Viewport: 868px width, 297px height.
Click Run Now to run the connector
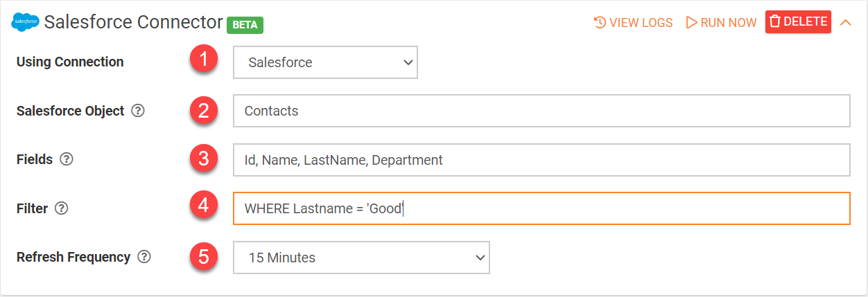tap(721, 22)
